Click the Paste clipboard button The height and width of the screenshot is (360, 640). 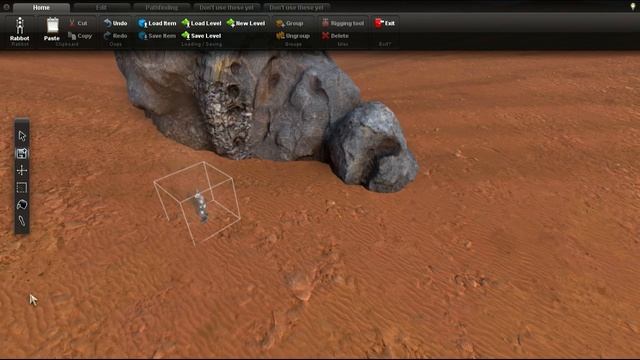pyautogui.click(x=52, y=29)
